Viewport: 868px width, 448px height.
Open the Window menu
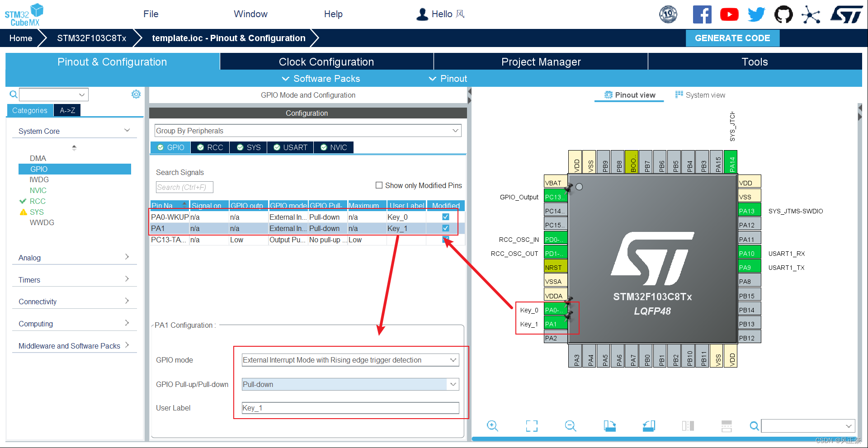click(x=250, y=14)
